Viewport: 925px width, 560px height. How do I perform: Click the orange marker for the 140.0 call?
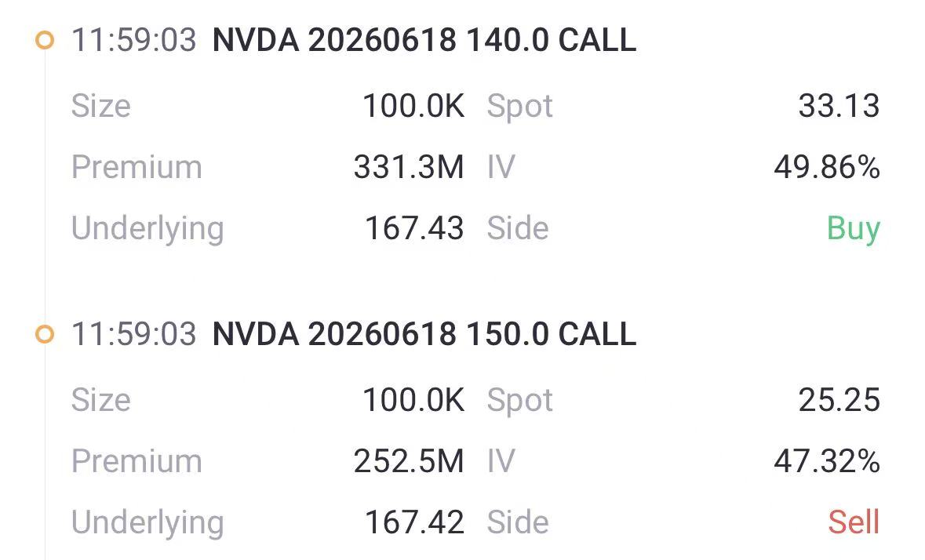[46, 40]
